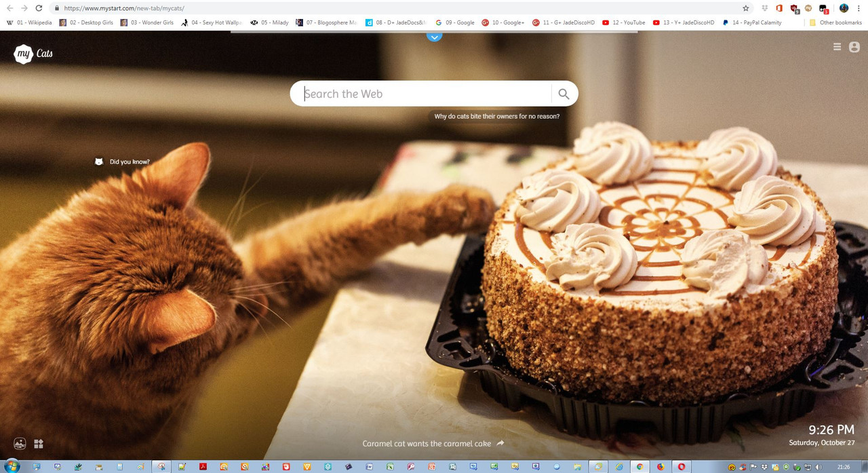Open the '02 - Desktop Girls' bookmark
The height and width of the screenshot is (473, 868).
[86, 22]
